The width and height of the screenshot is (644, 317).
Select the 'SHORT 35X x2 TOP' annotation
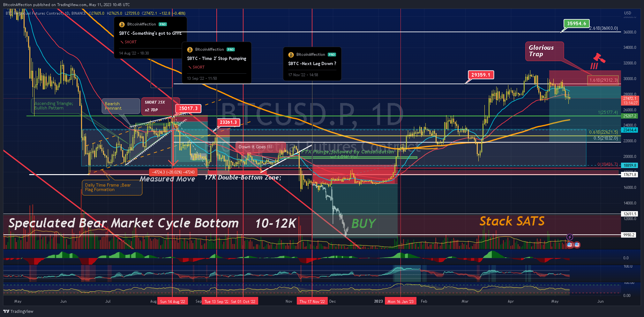tap(161, 106)
